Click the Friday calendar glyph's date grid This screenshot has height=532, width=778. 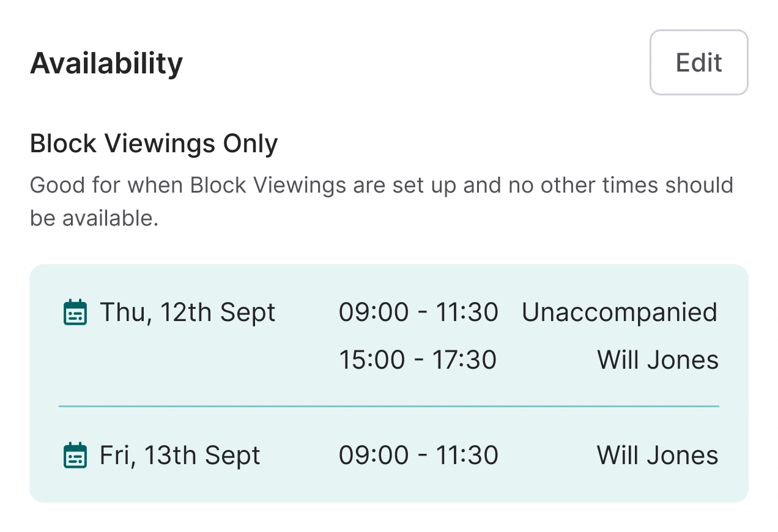[x=75, y=459]
